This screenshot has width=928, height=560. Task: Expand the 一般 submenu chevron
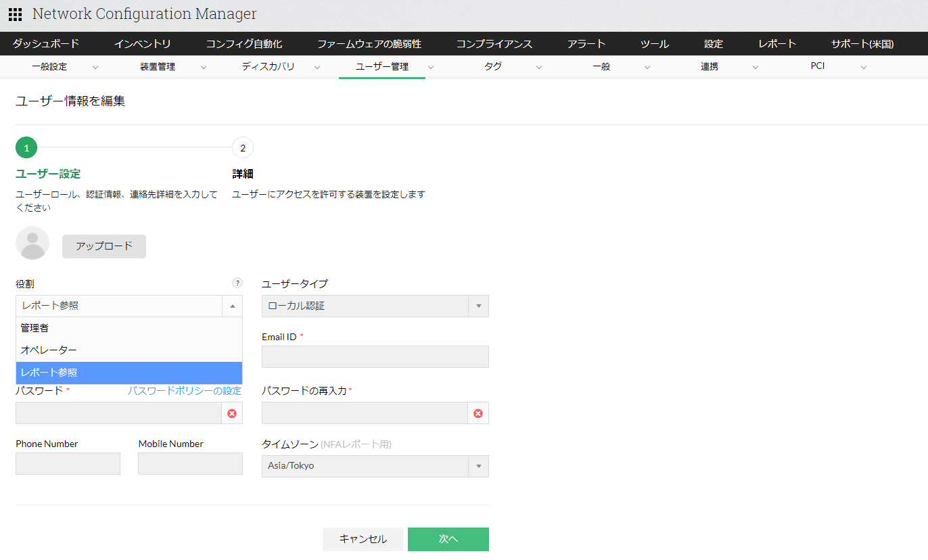(647, 67)
